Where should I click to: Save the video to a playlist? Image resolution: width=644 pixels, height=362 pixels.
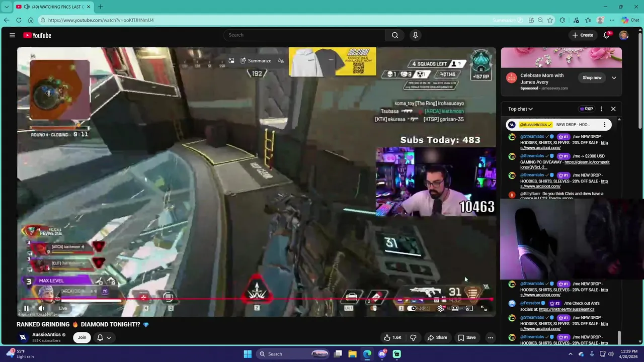click(466, 337)
